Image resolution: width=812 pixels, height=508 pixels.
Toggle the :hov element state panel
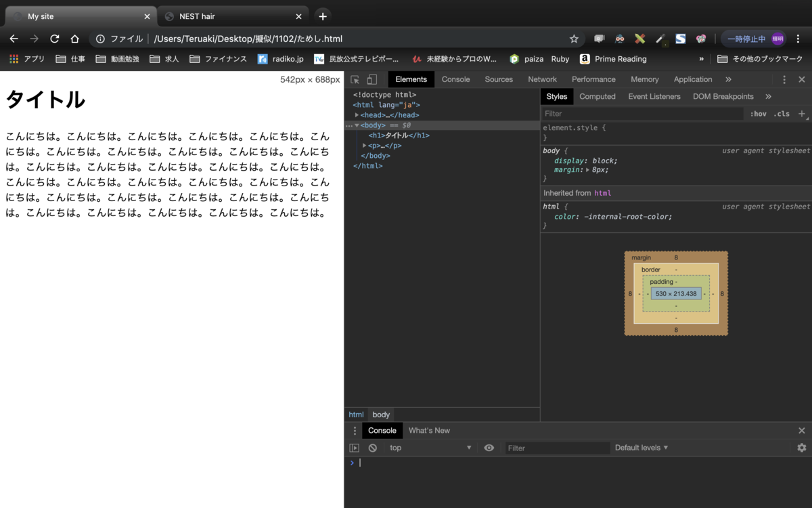point(758,114)
